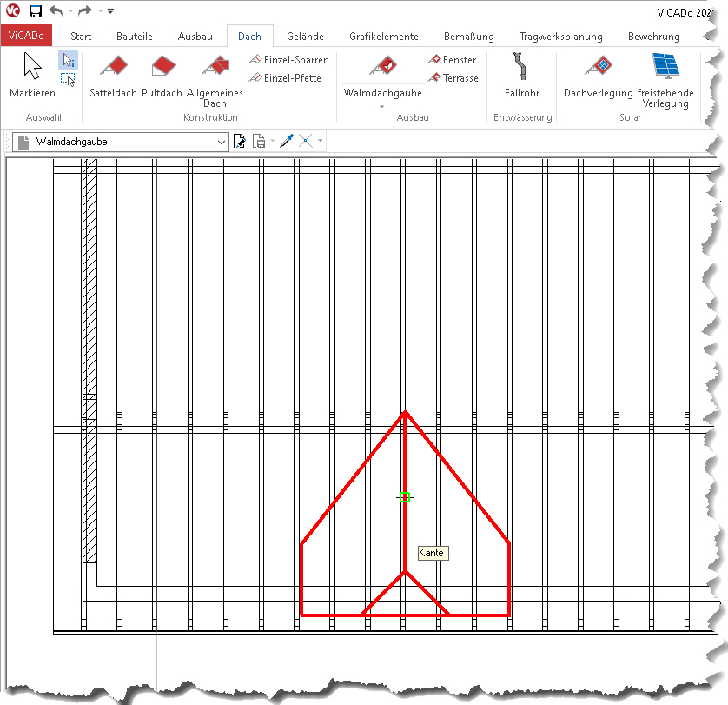This screenshot has height=705, width=728.
Task: Place a Fallrohr downpipe
Action: tap(522, 75)
